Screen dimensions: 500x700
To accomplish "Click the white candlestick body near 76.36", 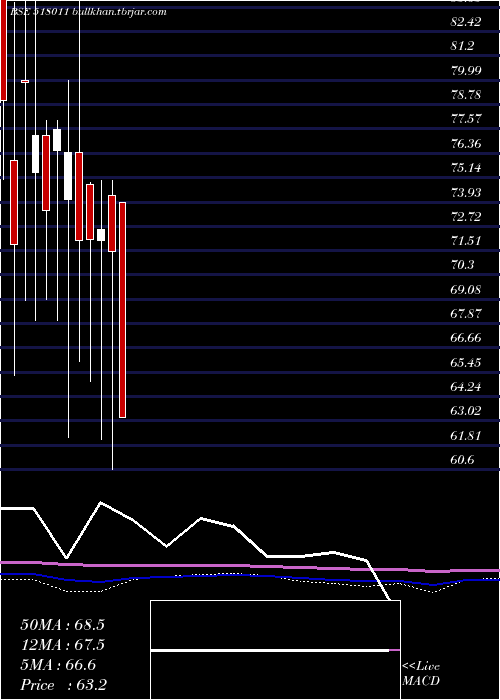I will coord(57,140).
